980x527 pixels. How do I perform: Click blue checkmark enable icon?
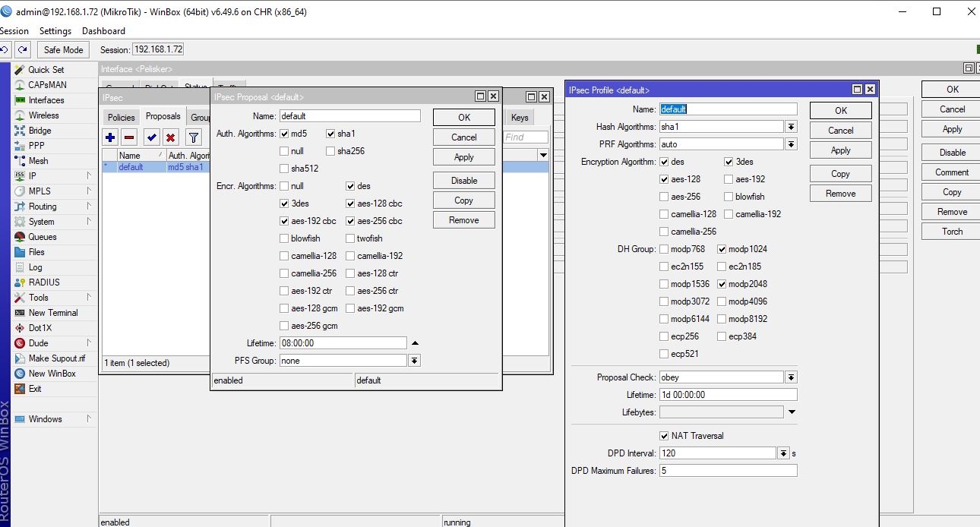coord(152,137)
